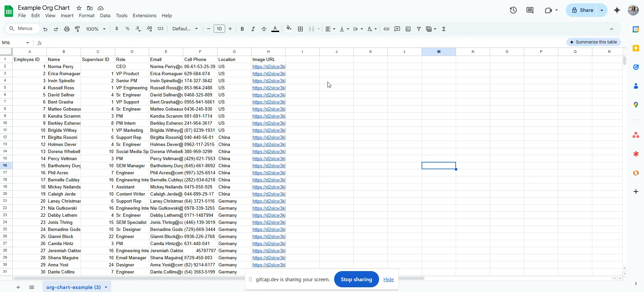
Task: Collapse toolbar with up chevron
Action: point(612,29)
